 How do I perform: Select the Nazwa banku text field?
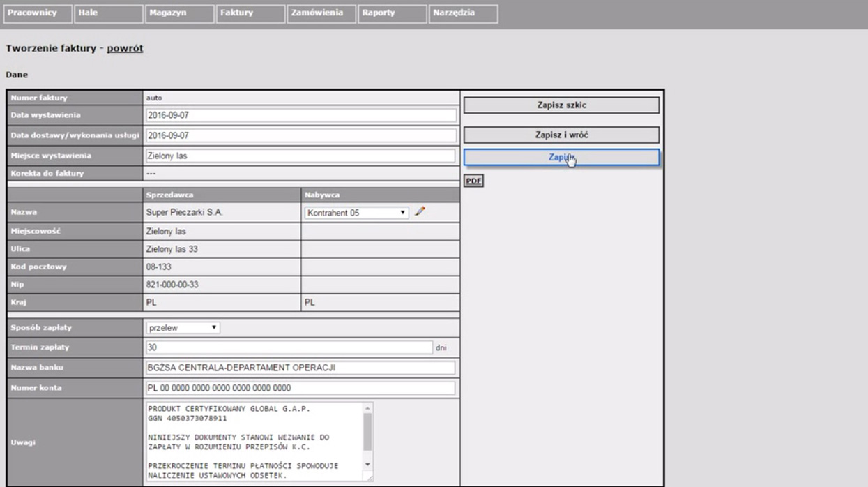coord(300,368)
